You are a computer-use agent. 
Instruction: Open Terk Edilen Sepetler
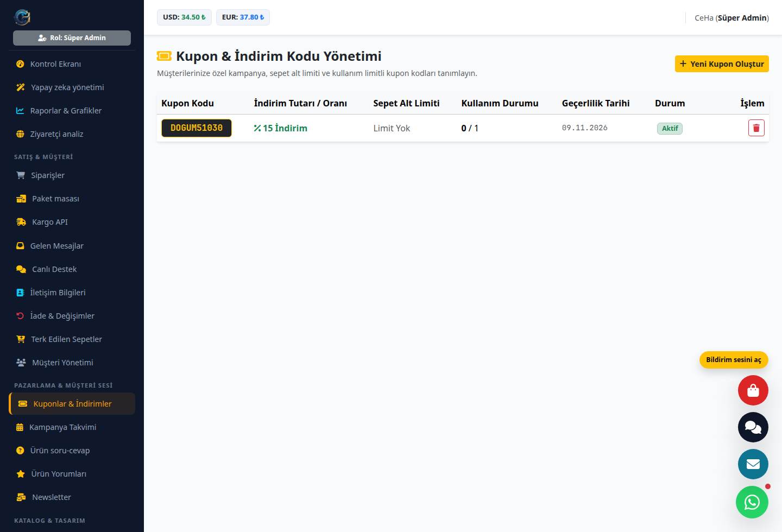click(x=72, y=339)
